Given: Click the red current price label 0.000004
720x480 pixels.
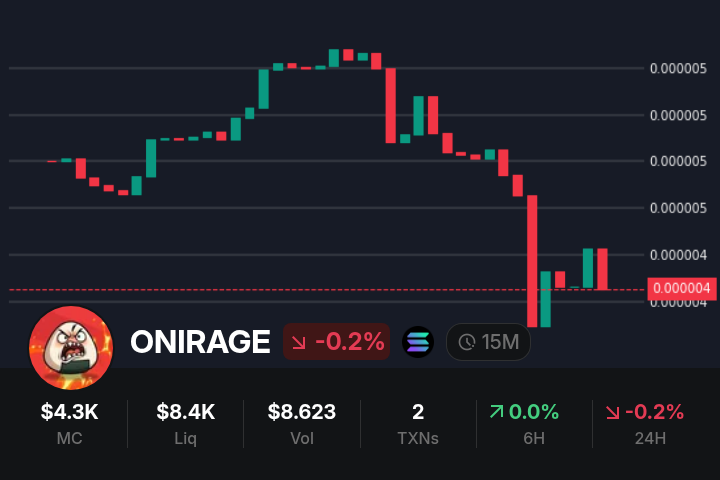Looking at the screenshot, I should click(683, 289).
